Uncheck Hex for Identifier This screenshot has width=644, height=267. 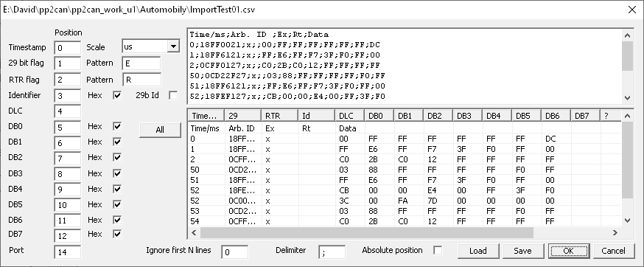(x=117, y=95)
